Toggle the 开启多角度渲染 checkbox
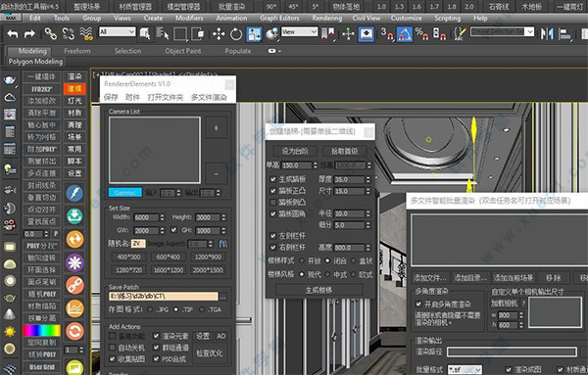The width and height of the screenshot is (588, 375). [x=418, y=305]
